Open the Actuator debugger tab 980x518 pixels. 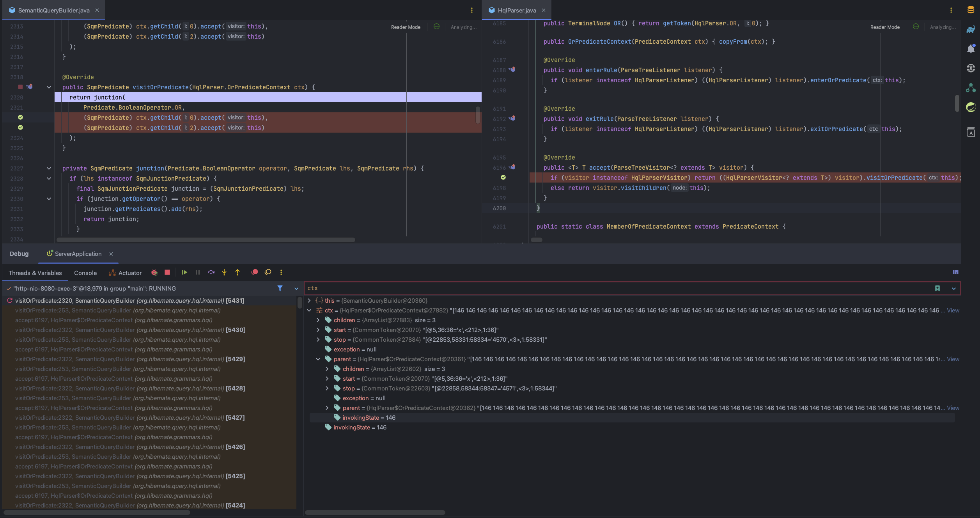pyautogui.click(x=125, y=273)
